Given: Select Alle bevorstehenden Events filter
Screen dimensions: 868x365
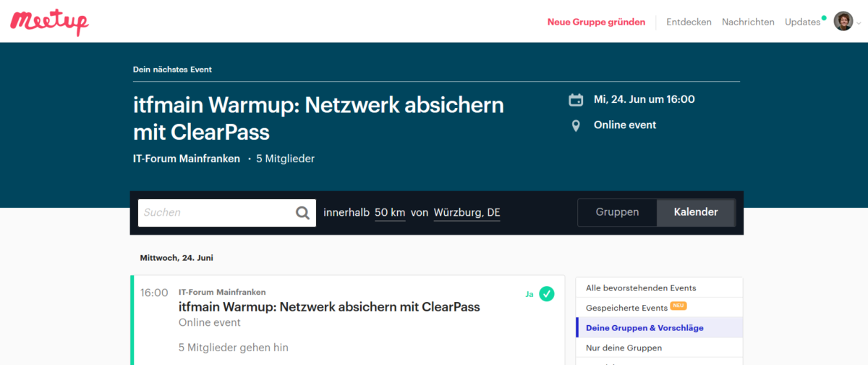Looking at the screenshot, I should click(x=659, y=288).
